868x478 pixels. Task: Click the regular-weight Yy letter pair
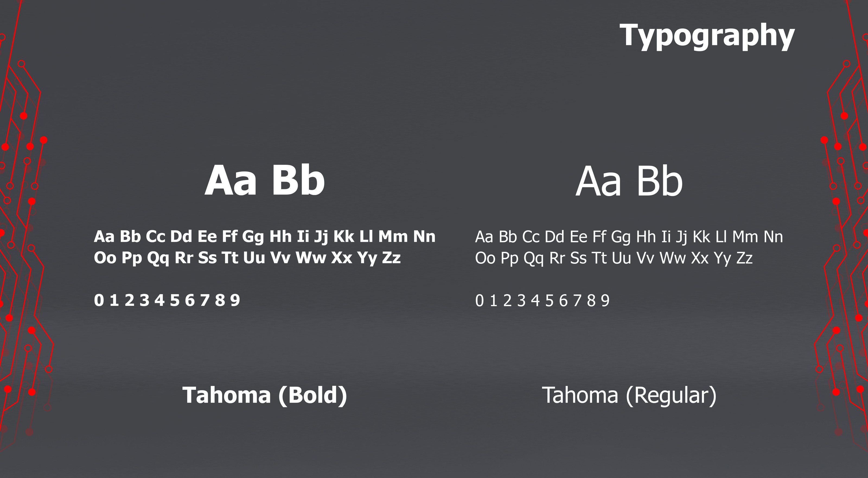click(722, 259)
